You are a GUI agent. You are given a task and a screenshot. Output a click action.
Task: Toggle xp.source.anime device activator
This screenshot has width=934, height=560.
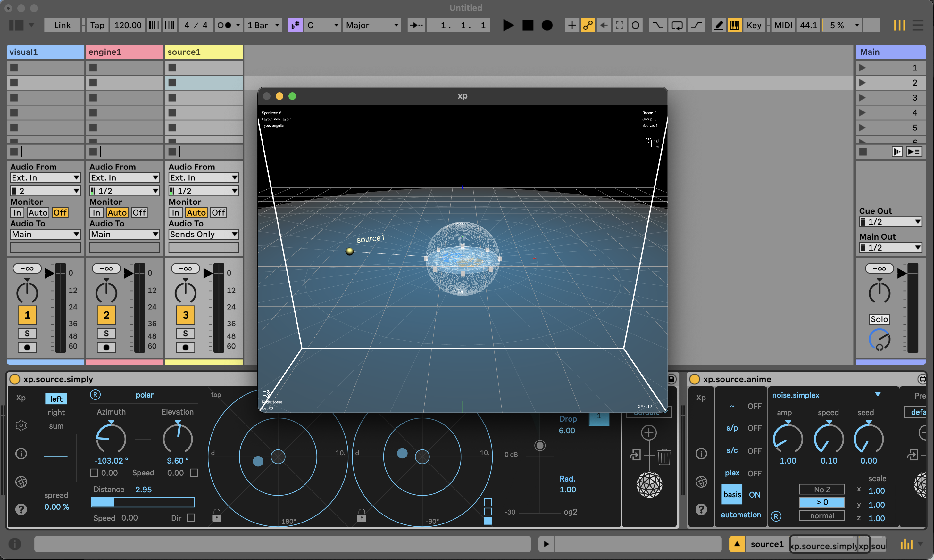coord(695,379)
